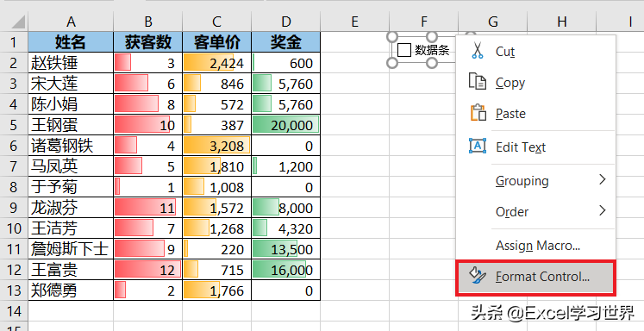Click the Paste clipboard icon

[478, 113]
